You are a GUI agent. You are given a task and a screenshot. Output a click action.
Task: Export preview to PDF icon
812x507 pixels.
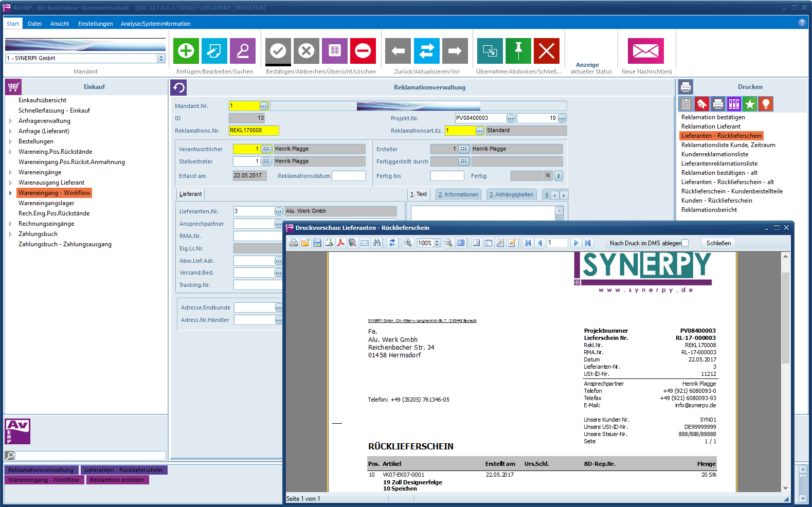point(340,243)
